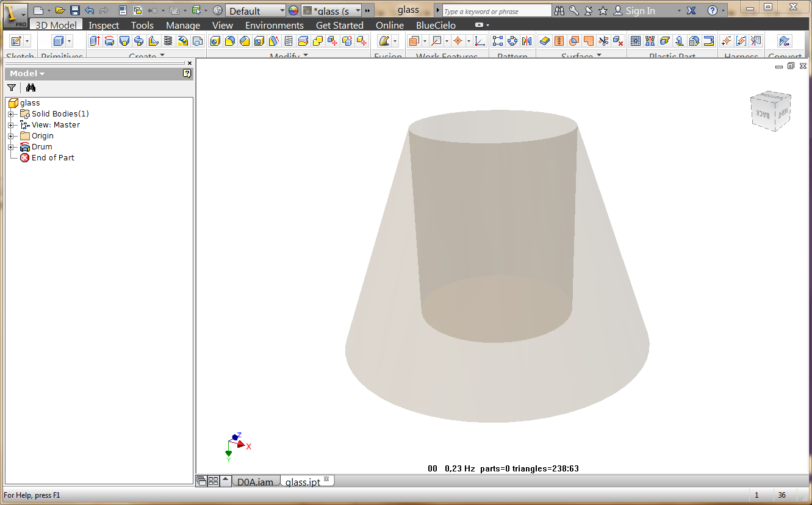This screenshot has width=812, height=505.
Task: Expand the Origin folder node
Action: click(x=10, y=136)
